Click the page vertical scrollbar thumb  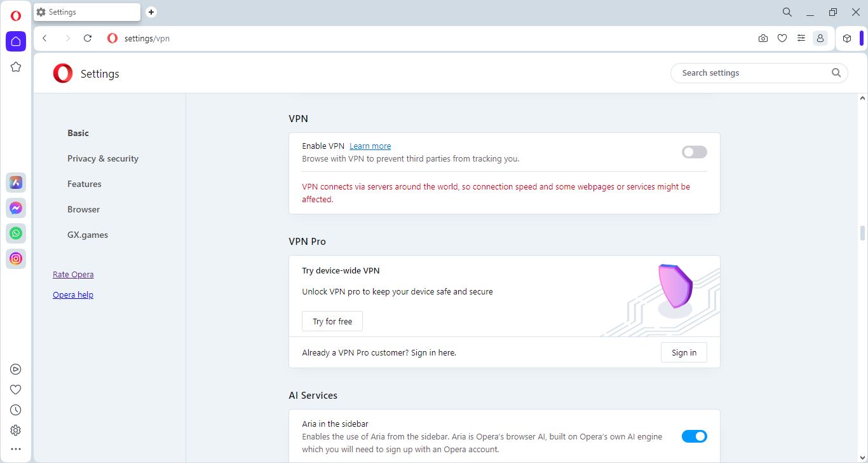[862, 233]
